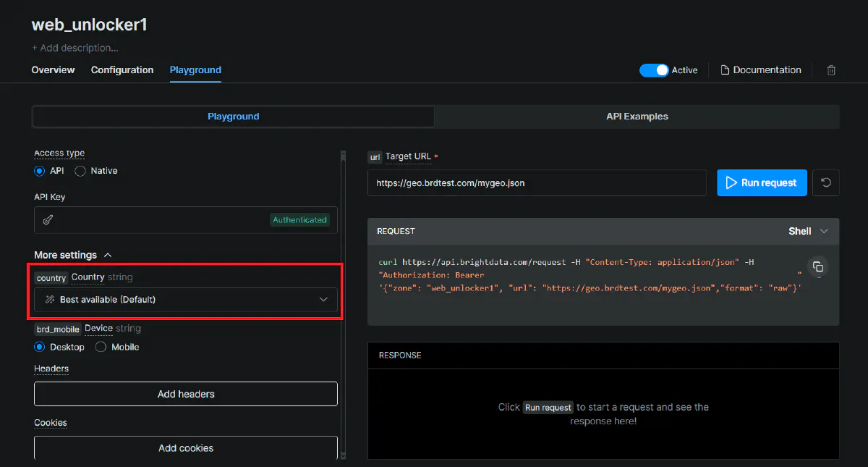Click the brd_mobile badge beside Device string
Viewport: 868px width, 467px height.
click(56, 328)
